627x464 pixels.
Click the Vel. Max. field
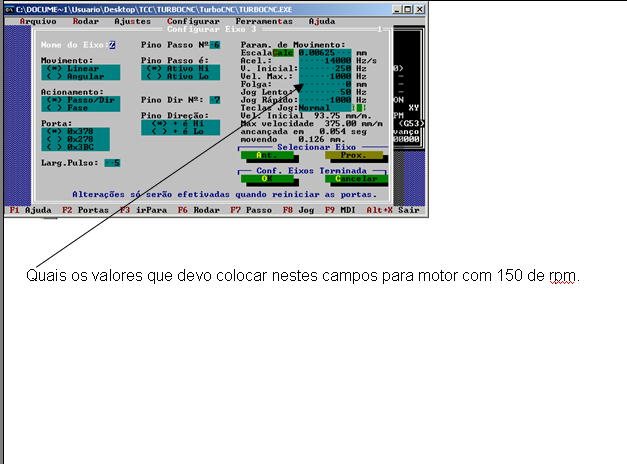(x=325, y=76)
